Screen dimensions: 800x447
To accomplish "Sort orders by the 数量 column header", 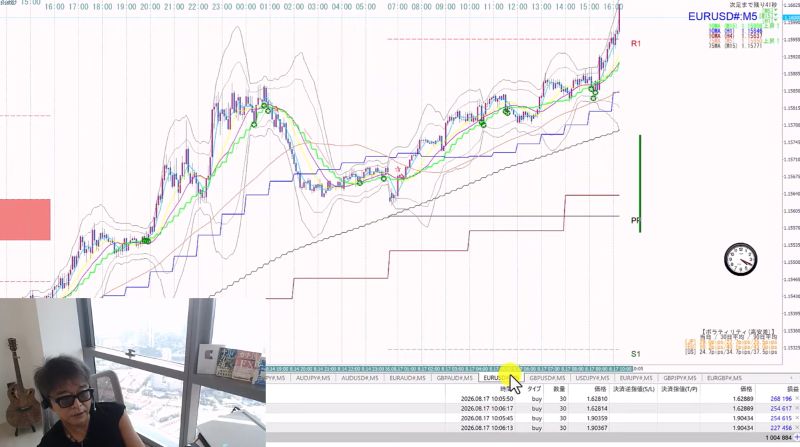I will tap(560, 389).
